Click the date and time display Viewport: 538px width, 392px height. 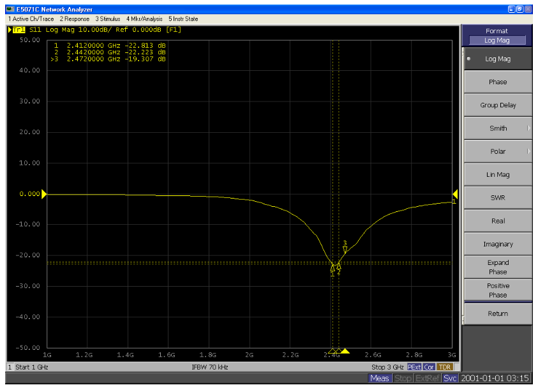(x=495, y=378)
